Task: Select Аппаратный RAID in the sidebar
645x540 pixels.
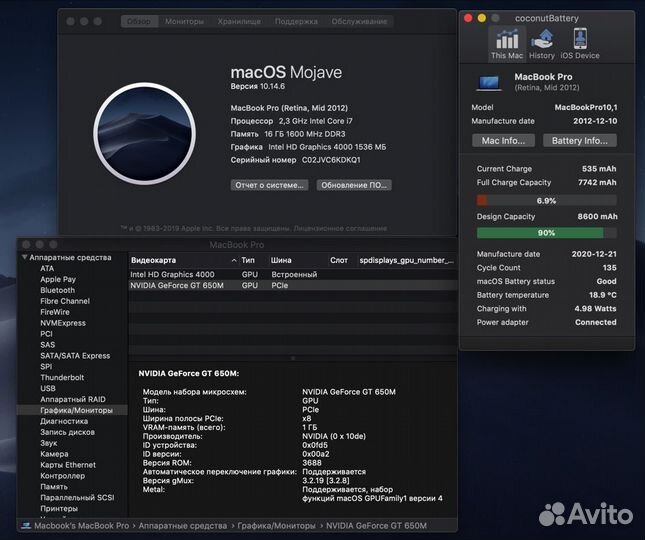Action: 73,399
